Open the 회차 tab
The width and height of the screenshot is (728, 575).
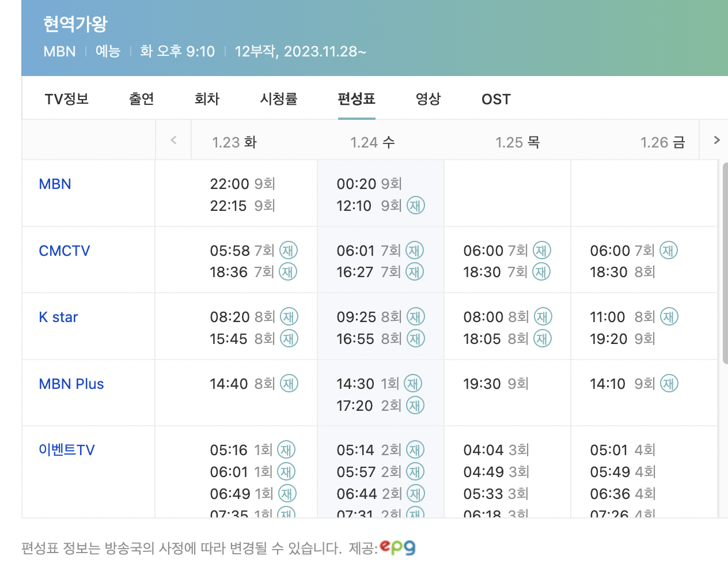[x=207, y=99]
